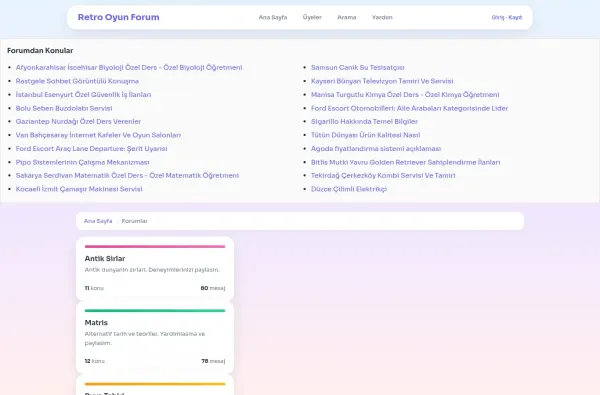Open Tekirdağ Çerkezköy Kombi Servisi topic
This screenshot has height=395, width=600.
click(383, 175)
